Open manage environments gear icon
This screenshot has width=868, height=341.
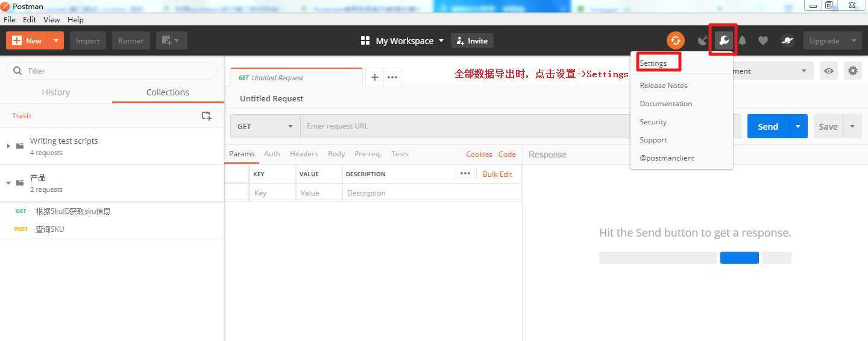tap(852, 71)
